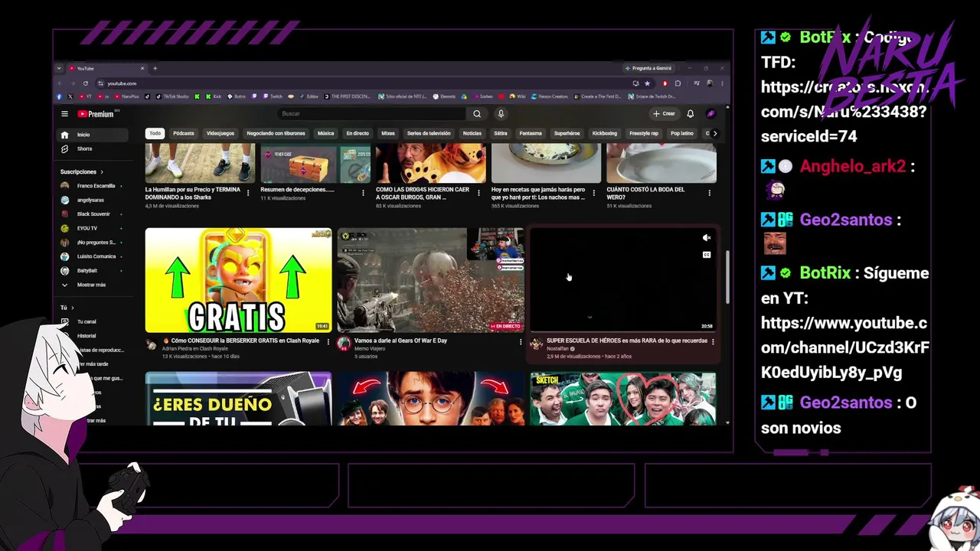Unmute the SUPER ESCUELA DE HÉROES preview

[x=707, y=238]
